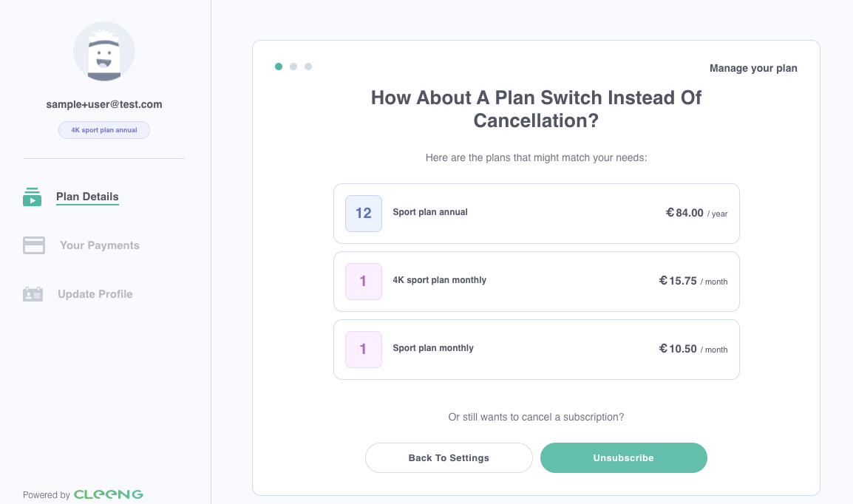Click the first green step indicator dot

(x=279, y=67)
